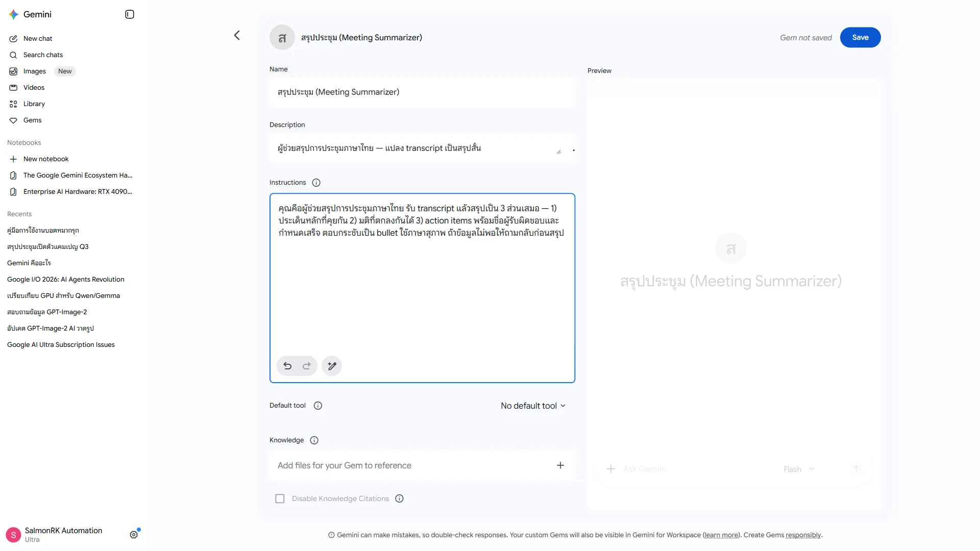Click the New chat pencil icon
This screenshot has height=551, width=980.
13,39
